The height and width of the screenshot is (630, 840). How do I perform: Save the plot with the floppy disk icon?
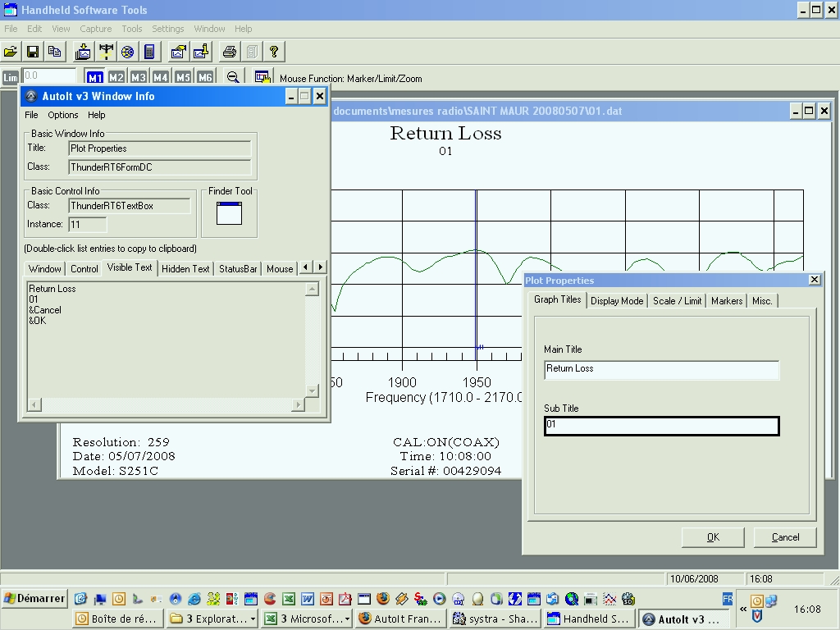33,52
